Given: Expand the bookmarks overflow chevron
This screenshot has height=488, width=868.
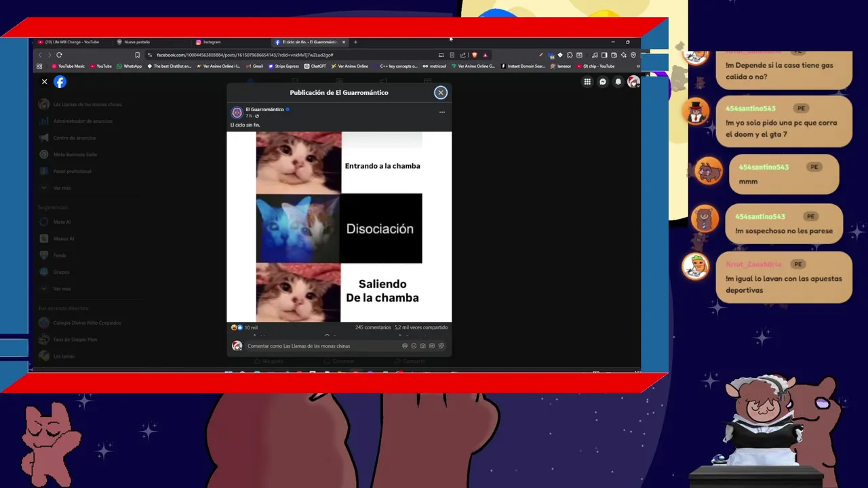Looking at the screenshot, I should pos(637,66).
